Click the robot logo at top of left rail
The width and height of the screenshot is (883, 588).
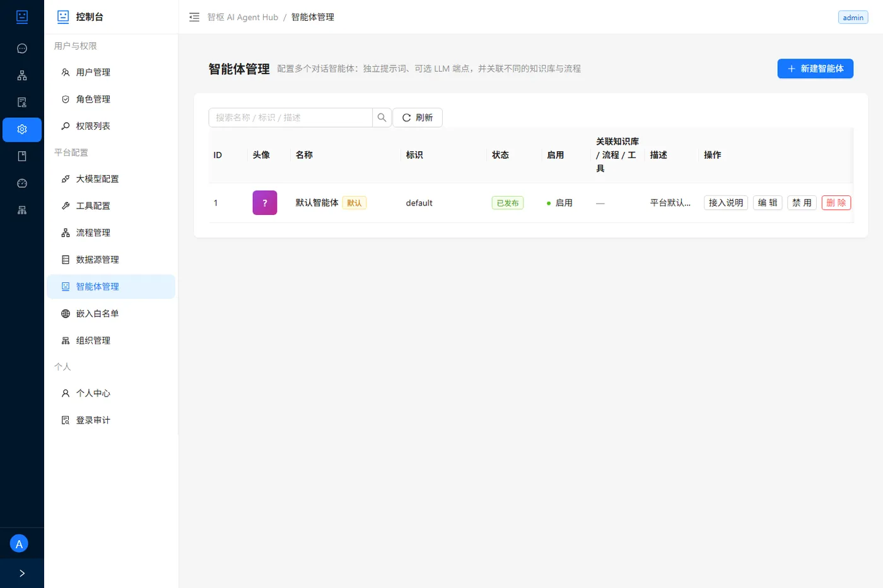coord(22,17)
